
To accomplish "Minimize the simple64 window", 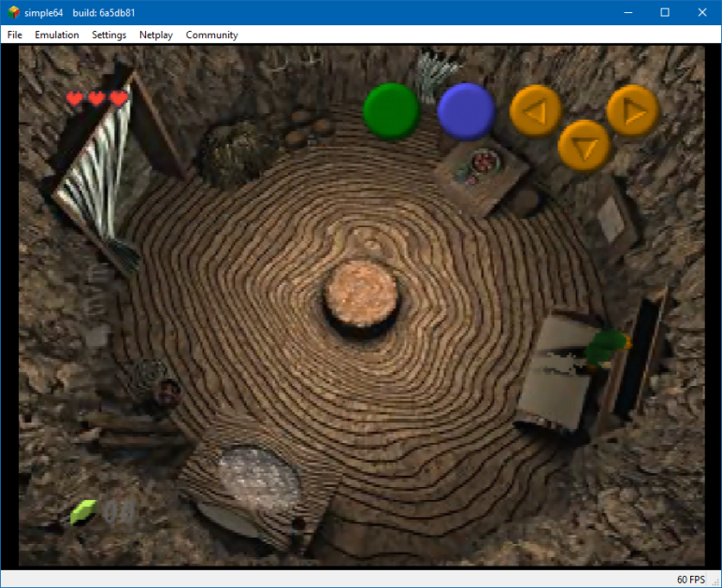I will [x=628, y=12].
